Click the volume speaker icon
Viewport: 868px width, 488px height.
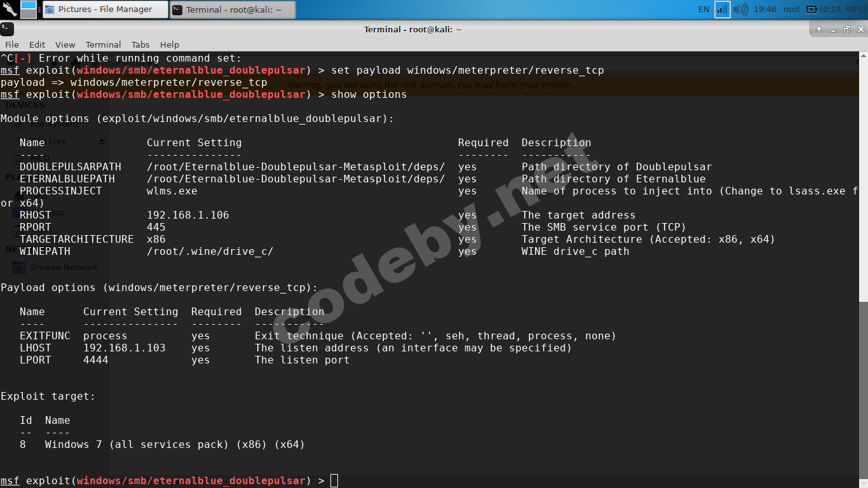[740, 10]
